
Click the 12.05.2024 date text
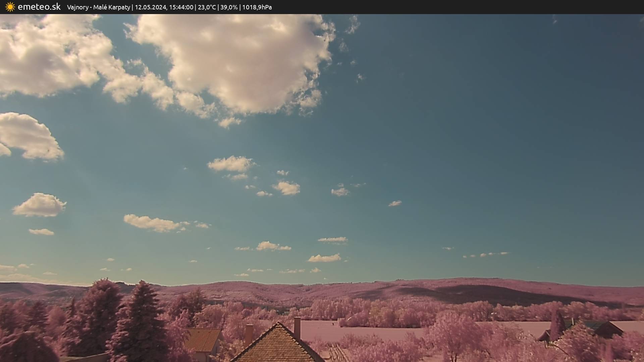[x=151, y=7]
